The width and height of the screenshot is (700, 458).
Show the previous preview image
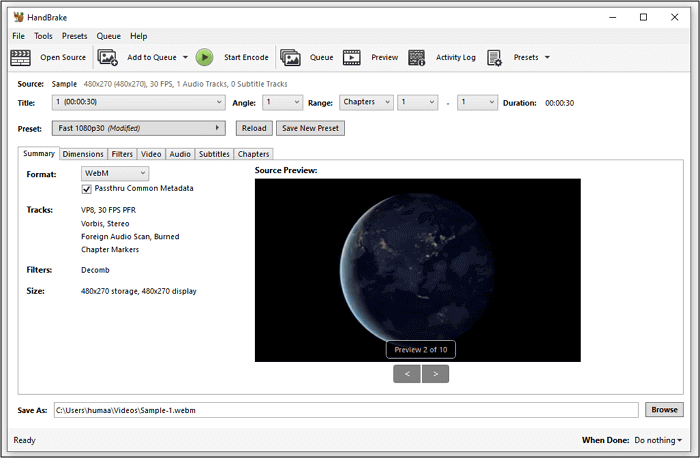coord(406,374)
